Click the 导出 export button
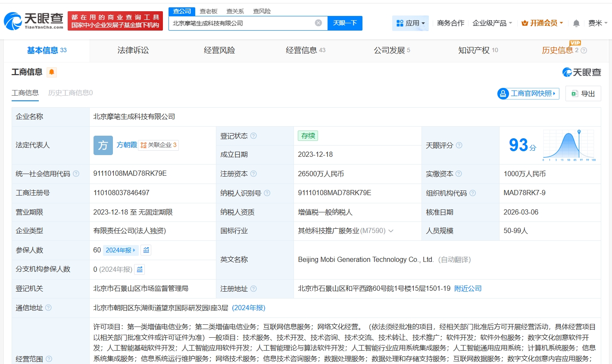612x364 pixels. 583,93
